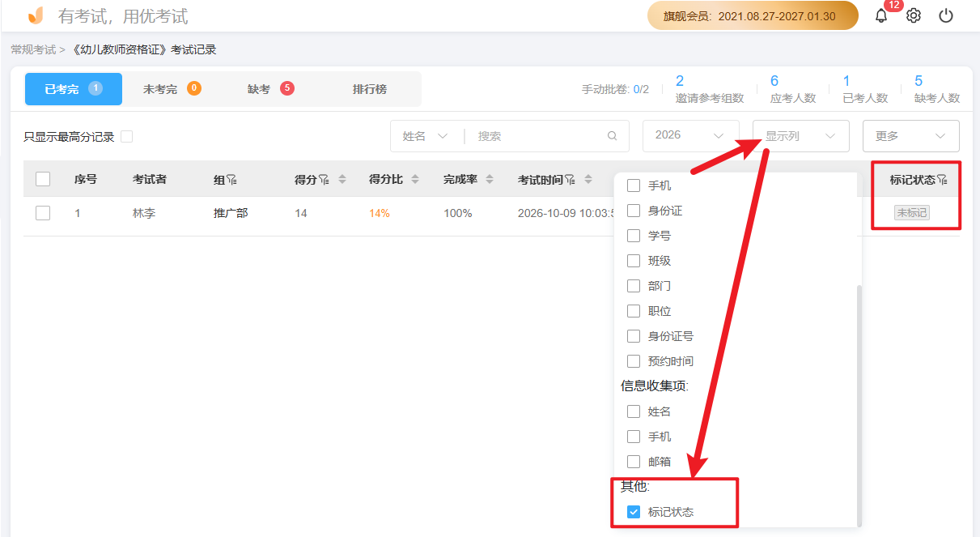Toggle 只显示最高分记录 checkbox
This screenshot has height=537, width=980.
pyautogui.click(x=126, y=137)
